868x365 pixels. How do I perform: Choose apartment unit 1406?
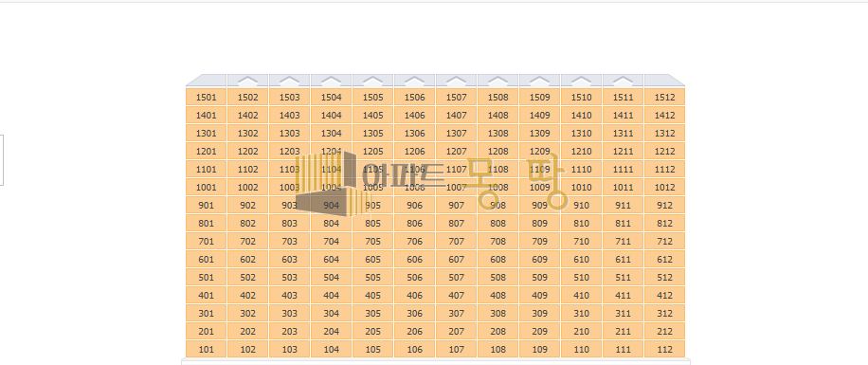coord(415,116)
